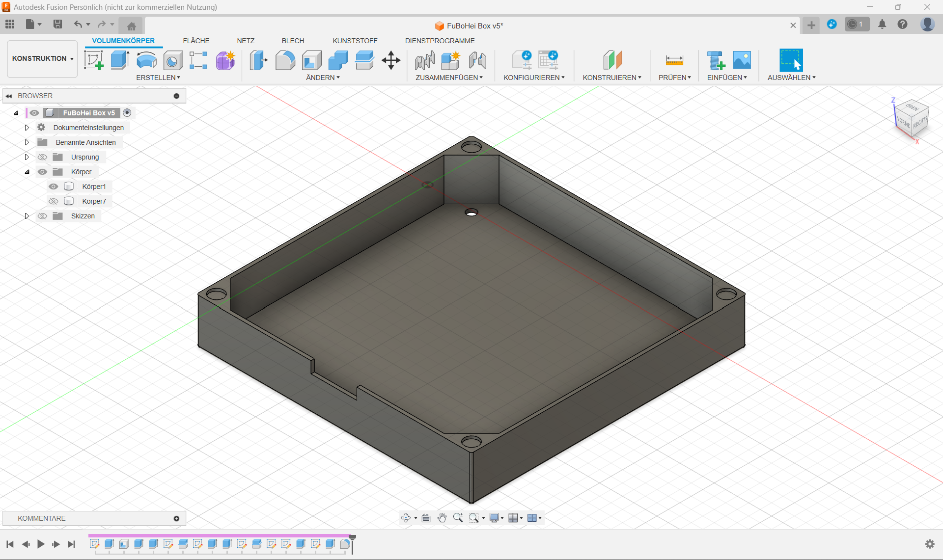Viewport: 943px width, 560px height.
Task: Select the Extrude tool icon
Action: (120, 60)
